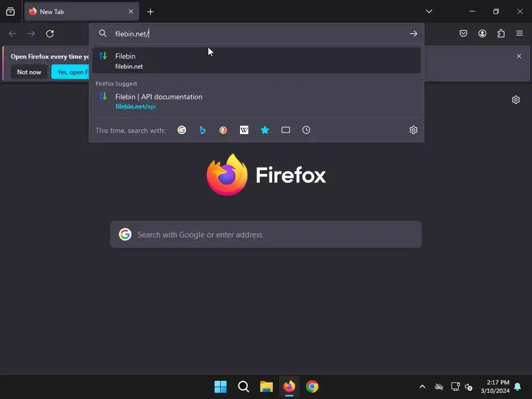Open clock showing 2:17 PM
This screenshot has width=532, height=399.
(495, 387)
